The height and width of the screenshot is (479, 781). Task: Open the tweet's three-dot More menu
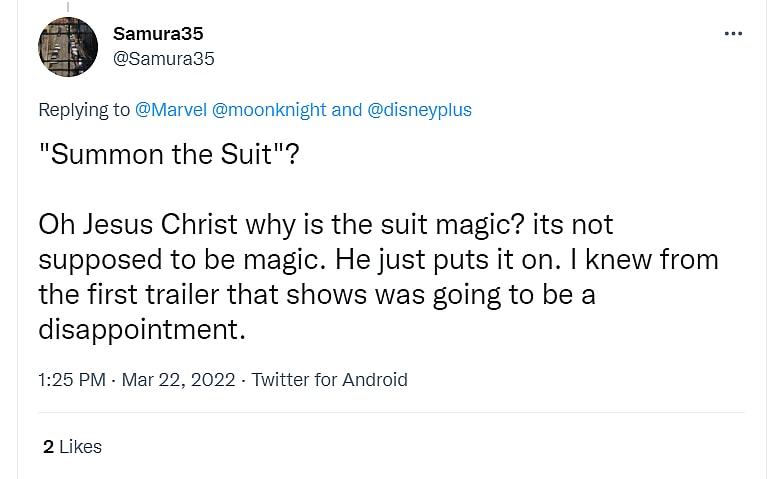tap(733, 34)
